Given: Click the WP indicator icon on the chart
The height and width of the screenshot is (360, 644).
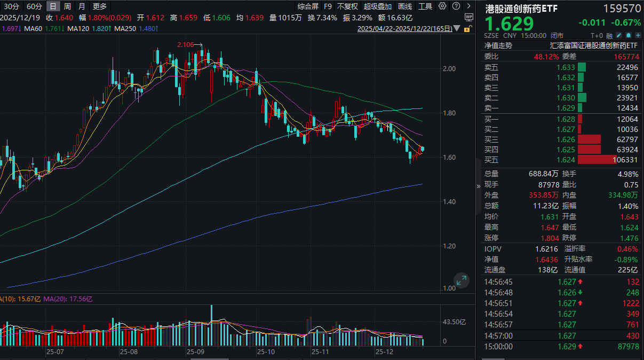Looking at the screenshot, I should [x=468, y=17].
